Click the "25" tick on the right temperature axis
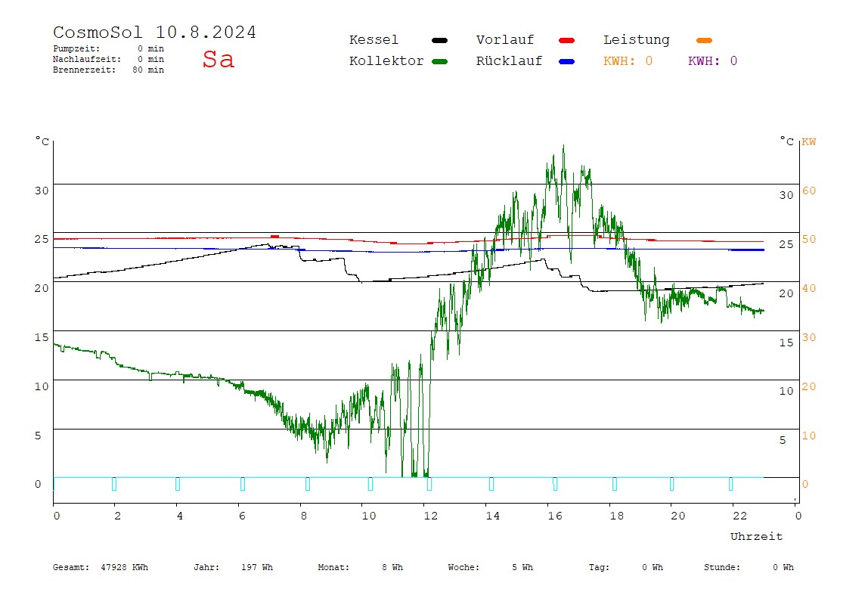The width and height of the screenshot is (868, 614). point(786,244)
